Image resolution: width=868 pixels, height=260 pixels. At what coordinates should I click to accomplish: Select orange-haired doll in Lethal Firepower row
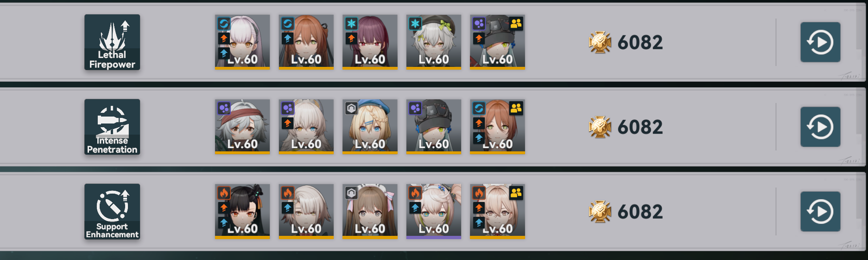[x=306, y=42]
